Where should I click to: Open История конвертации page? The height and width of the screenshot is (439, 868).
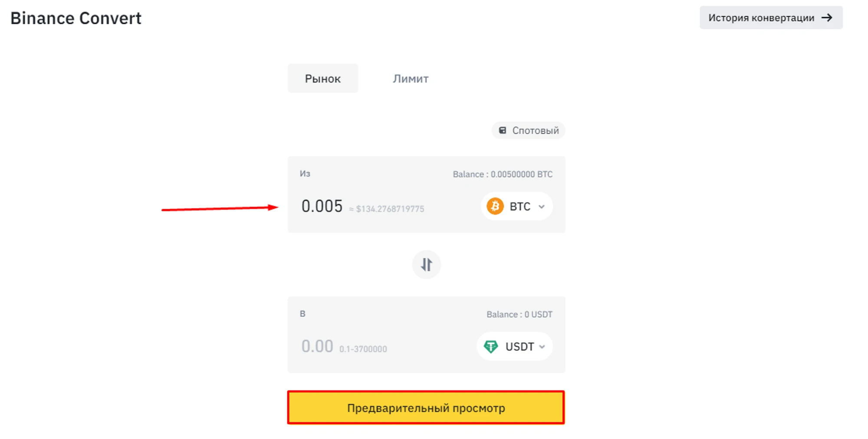[x=761, y=18]
